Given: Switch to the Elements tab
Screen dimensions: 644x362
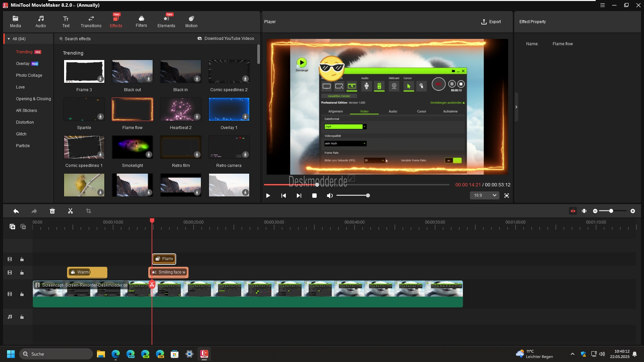Looking at the screenshot, I should [166, 21].
